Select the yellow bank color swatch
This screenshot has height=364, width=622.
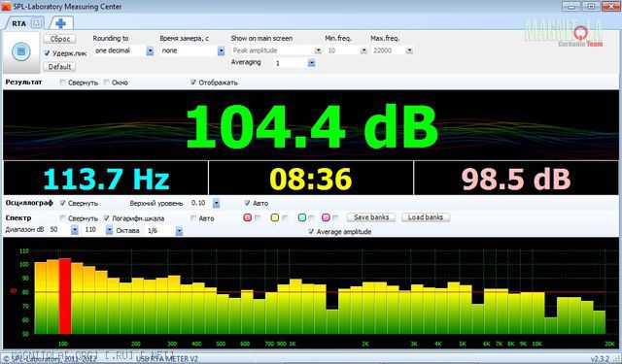click(274, 217)
